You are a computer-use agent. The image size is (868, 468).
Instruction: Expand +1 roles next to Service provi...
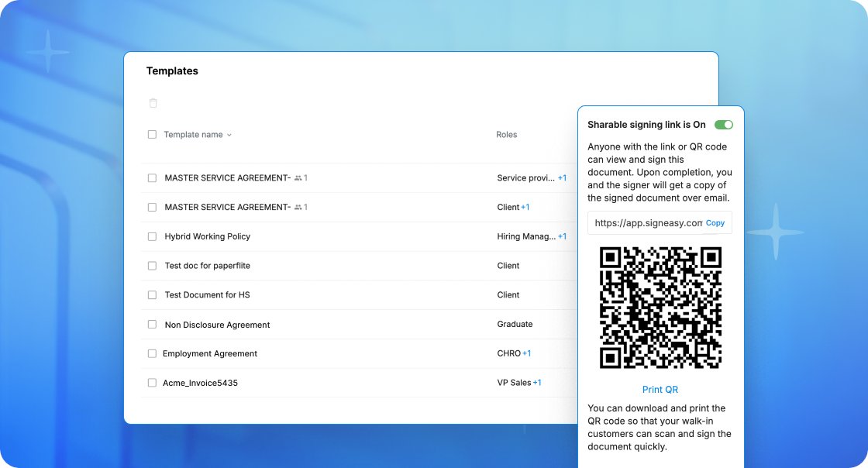[562, 178]
